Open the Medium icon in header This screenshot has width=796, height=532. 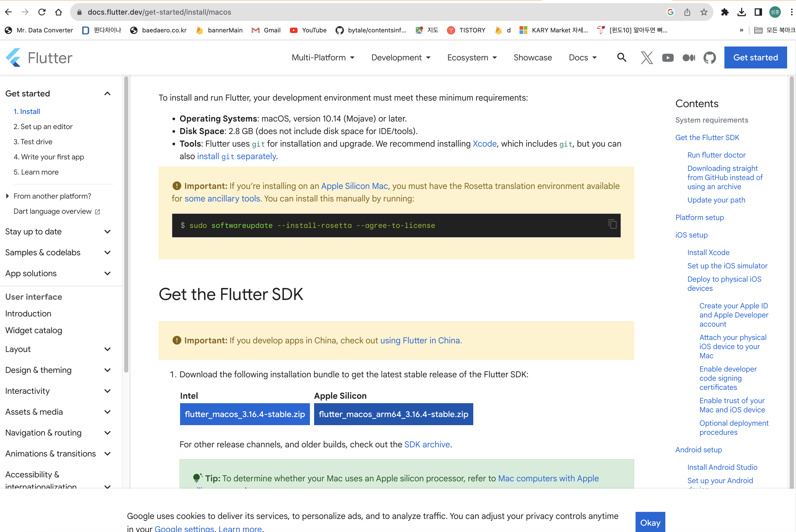tap(688, 58)
